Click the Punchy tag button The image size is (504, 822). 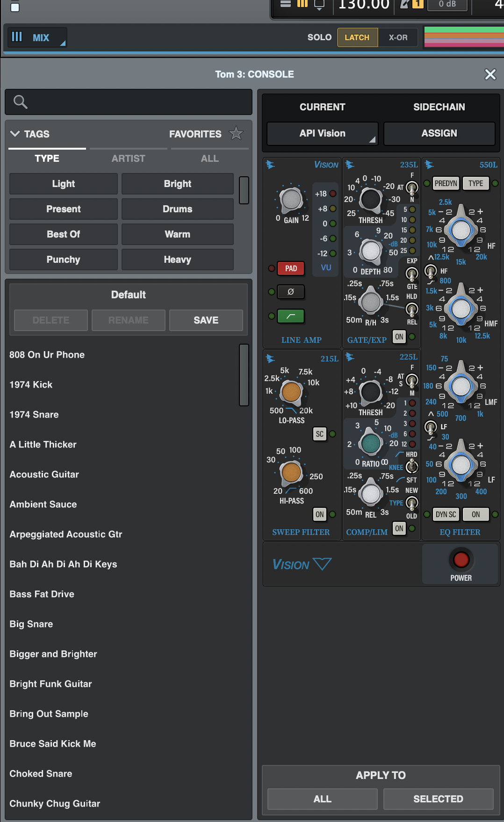[63, 260]
